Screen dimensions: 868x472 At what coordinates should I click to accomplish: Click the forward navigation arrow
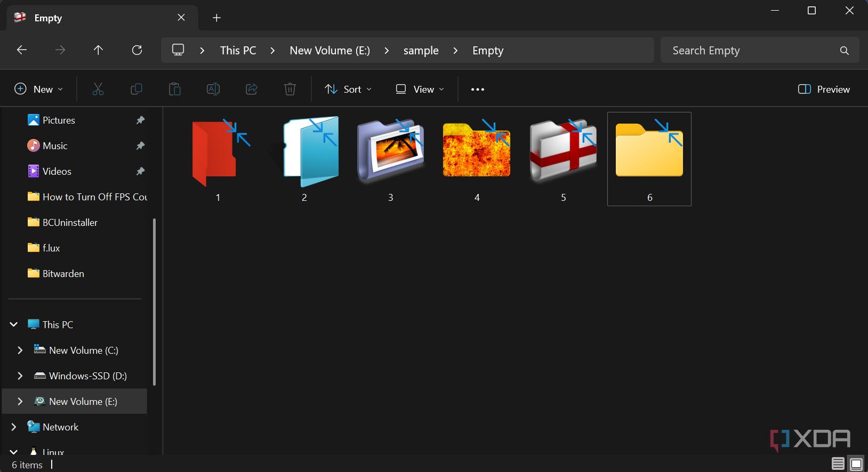60,50
